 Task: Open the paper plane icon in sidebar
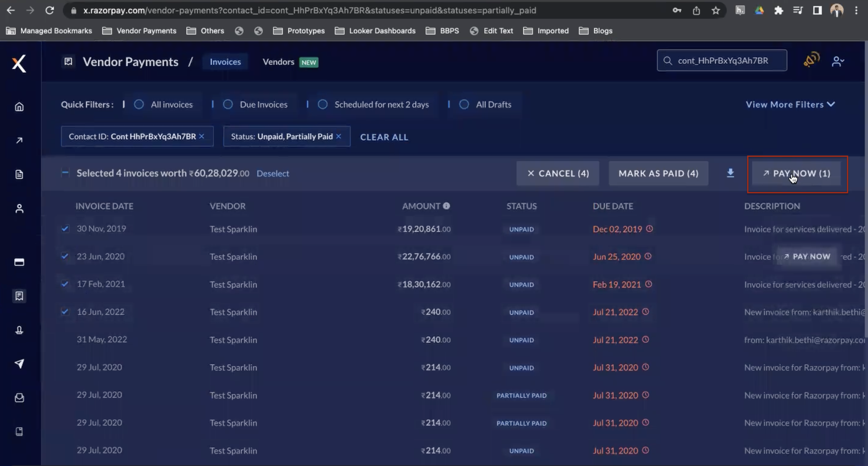tap(19, 364)
